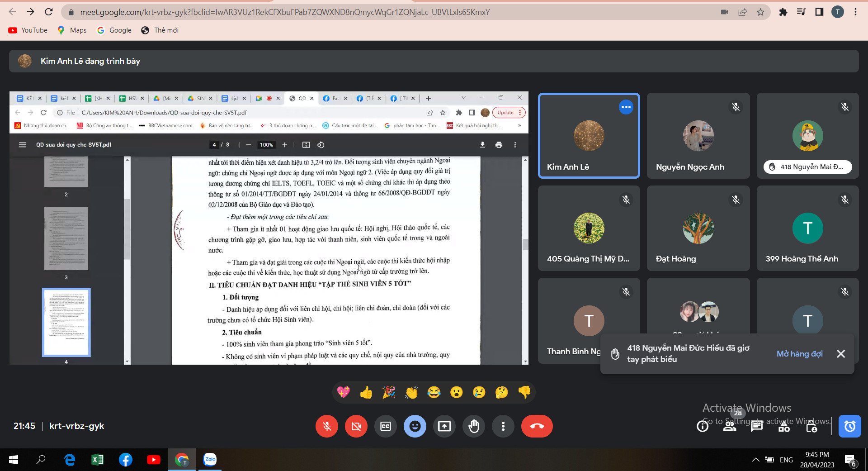Toggle the Meet camera on or off
Image resolution: width=868 pixels, height=471 pixels.
click(x=356, y=426)
